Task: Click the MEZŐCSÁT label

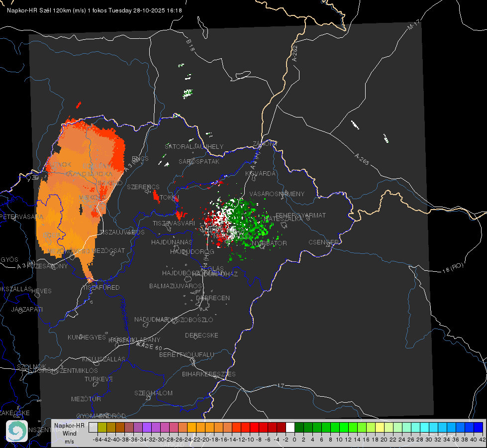Action: tap(108, 250)
